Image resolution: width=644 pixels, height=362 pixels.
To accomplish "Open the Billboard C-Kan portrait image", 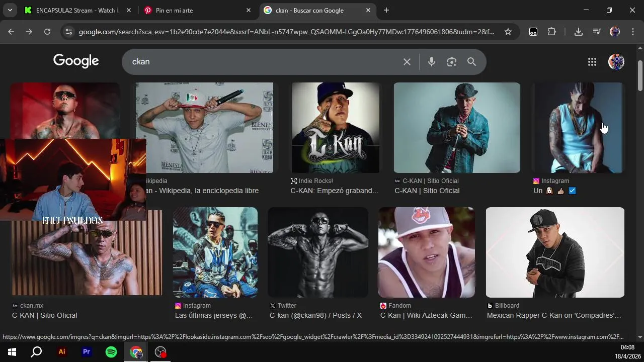I will [x=555, y=252].
